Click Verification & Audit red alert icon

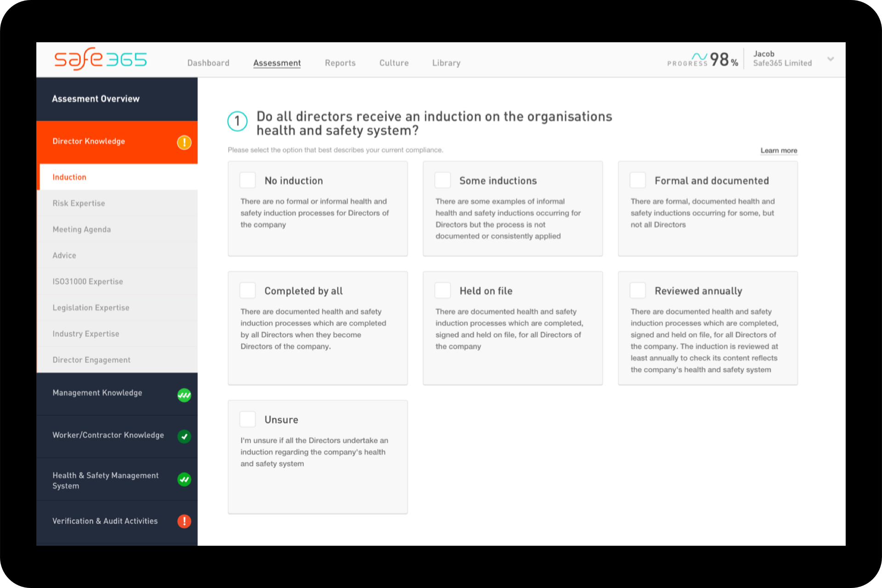click(x=184, y=521)
